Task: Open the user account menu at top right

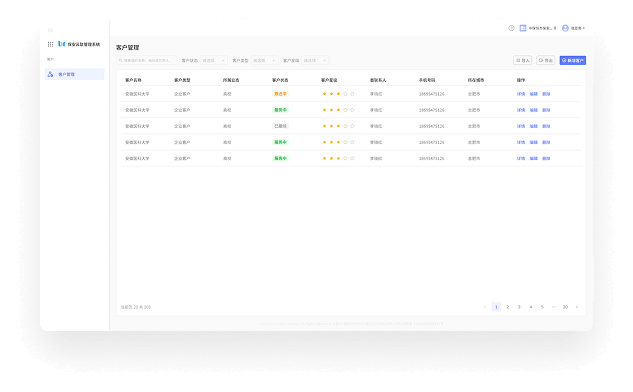Action: (x=574, y=28)
